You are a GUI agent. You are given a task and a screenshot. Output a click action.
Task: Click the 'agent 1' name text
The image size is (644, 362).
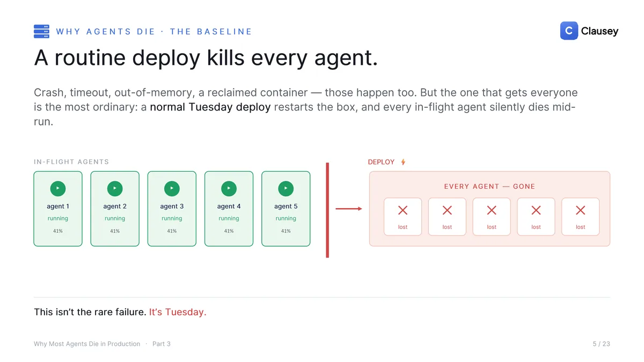click(58, 206)
